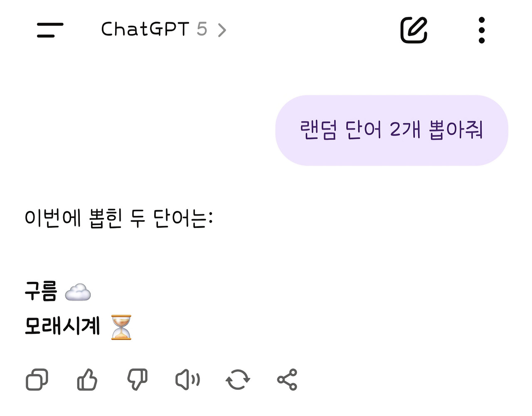Tap the '5' model label in the title bar

[x=202, y=29]
